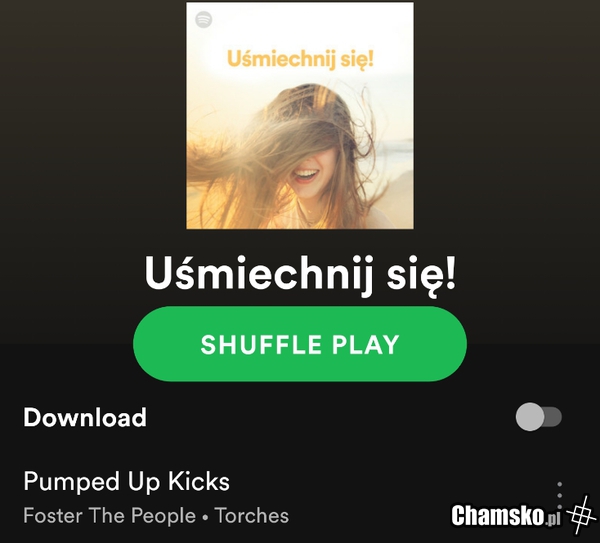Click the gray knob of the Download toggle
The width and height of the screenshot is (600, 543).
coord(530,417)
